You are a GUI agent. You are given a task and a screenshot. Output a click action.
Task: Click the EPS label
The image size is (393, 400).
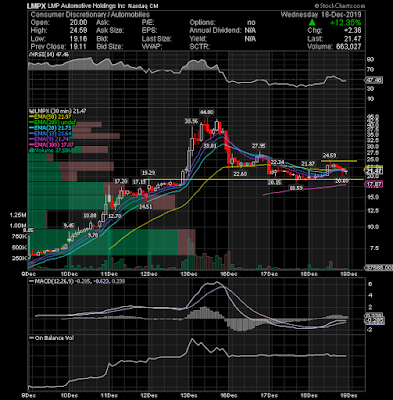pos(149,30)
